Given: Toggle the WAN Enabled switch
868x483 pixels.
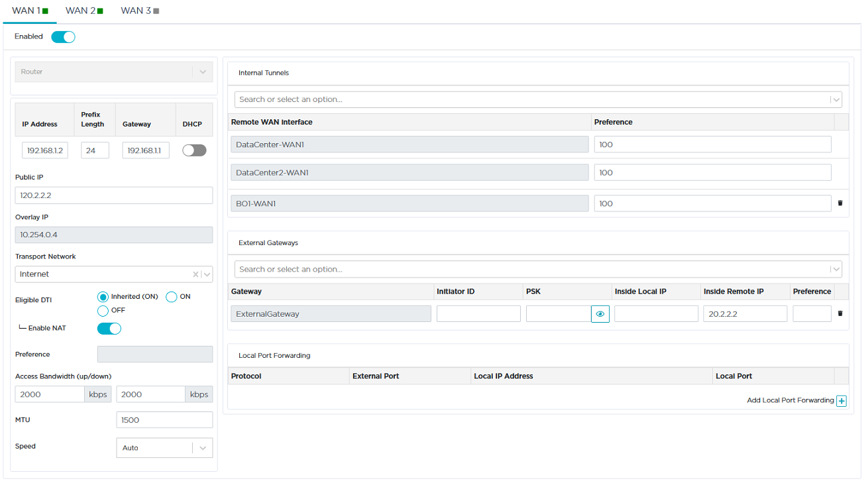Looking at the screenshot, I should (x=63, y=37).
